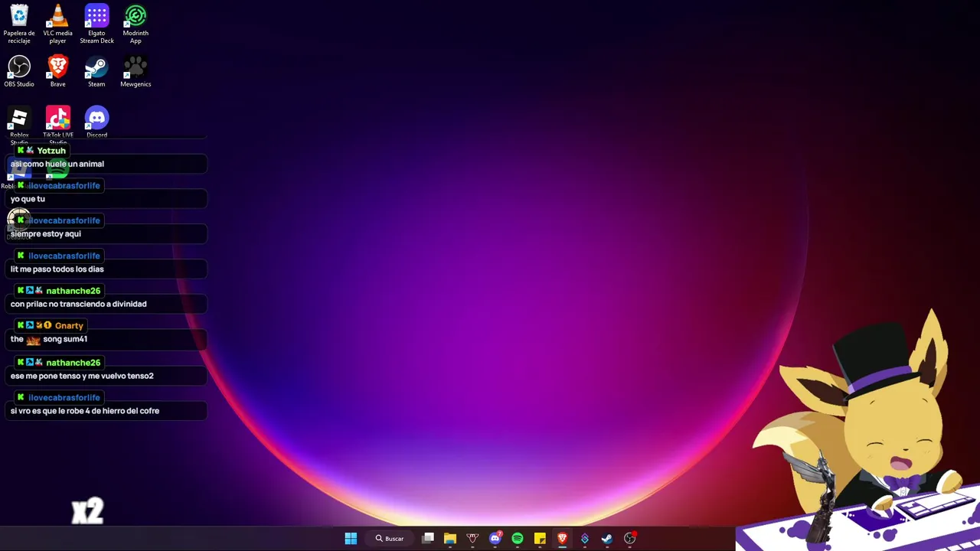Select the Roblox Studio desktop icon
Image resolution: width=980 pixels, height=551 pixels.
(19, 125)
